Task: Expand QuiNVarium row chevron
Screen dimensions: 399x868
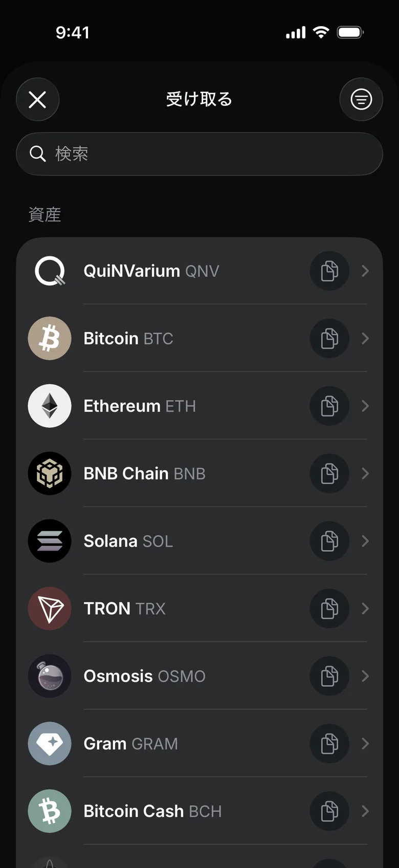Action: pyautogui.click(x=365, y=271)
